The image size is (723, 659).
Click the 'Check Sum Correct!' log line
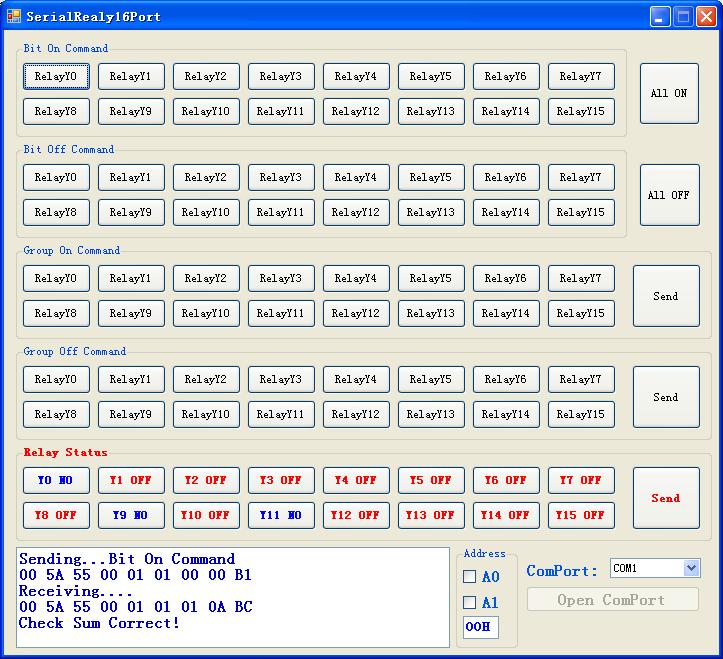[x=99, y=623]
